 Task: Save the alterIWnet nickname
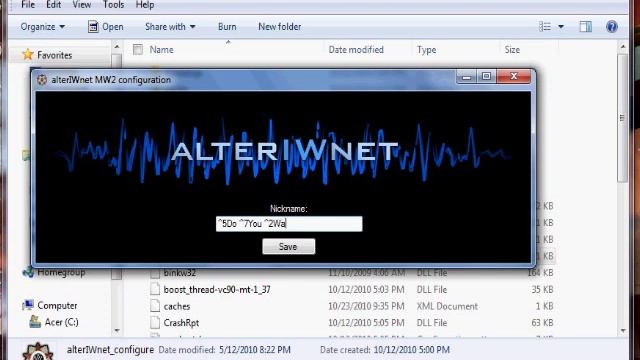[289, 247]
